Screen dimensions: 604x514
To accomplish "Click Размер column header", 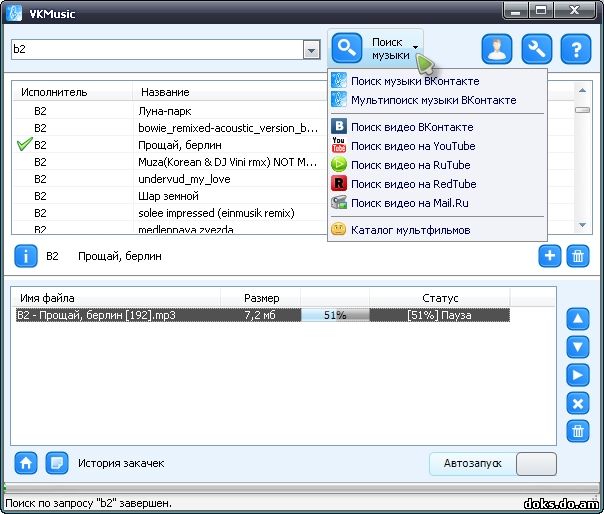I will pos(262,298).
